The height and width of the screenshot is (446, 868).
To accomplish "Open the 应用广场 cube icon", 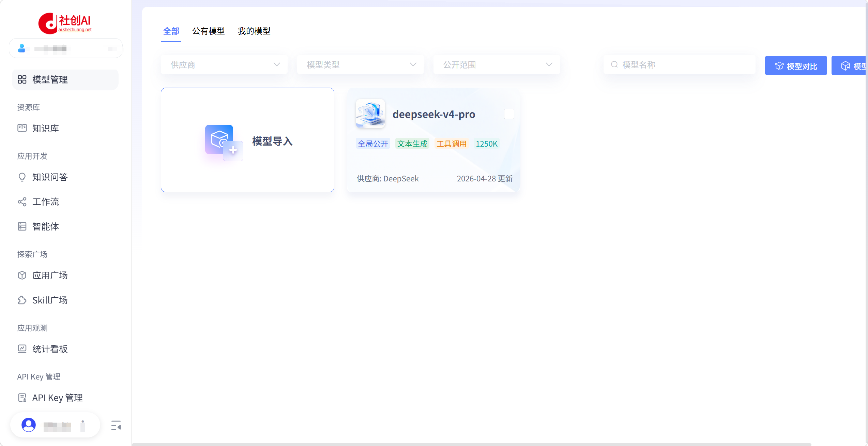I will pos(22,275).
